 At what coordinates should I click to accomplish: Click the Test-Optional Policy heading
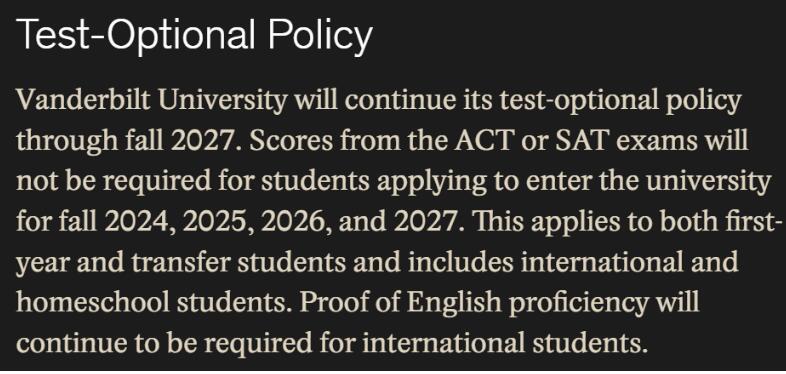pyautogui.click(x=194, y=36)
